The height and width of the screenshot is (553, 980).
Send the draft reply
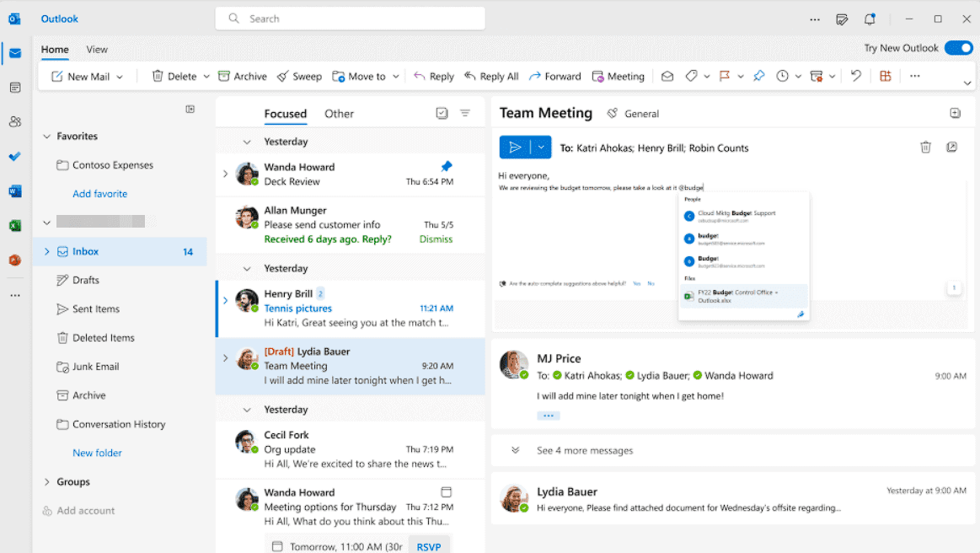click(515, 147)
